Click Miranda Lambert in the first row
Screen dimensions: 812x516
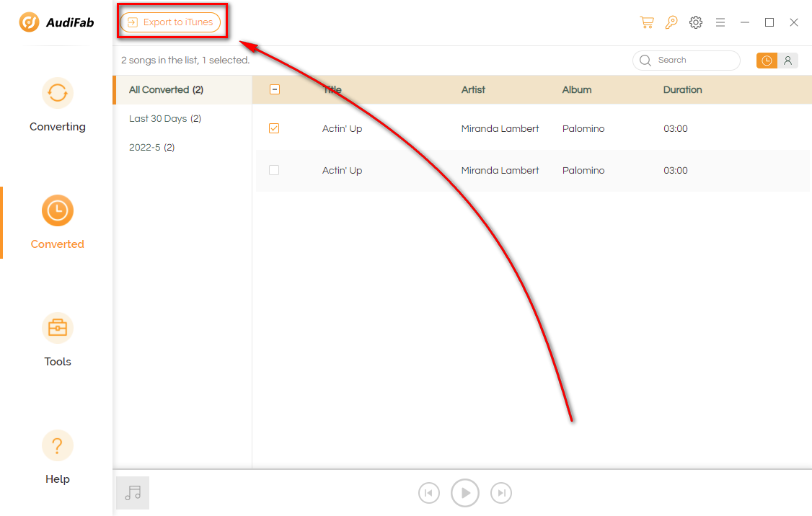[x=500, y=128]
